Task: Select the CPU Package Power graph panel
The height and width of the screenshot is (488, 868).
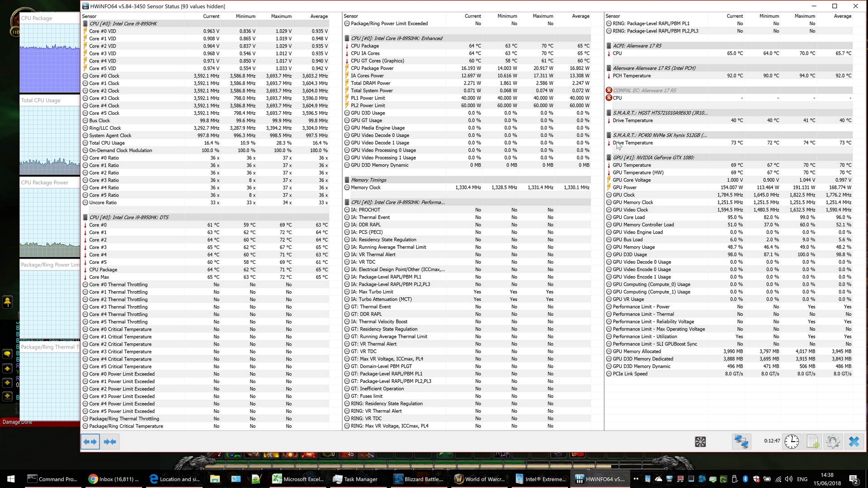Action: point(49,217)
